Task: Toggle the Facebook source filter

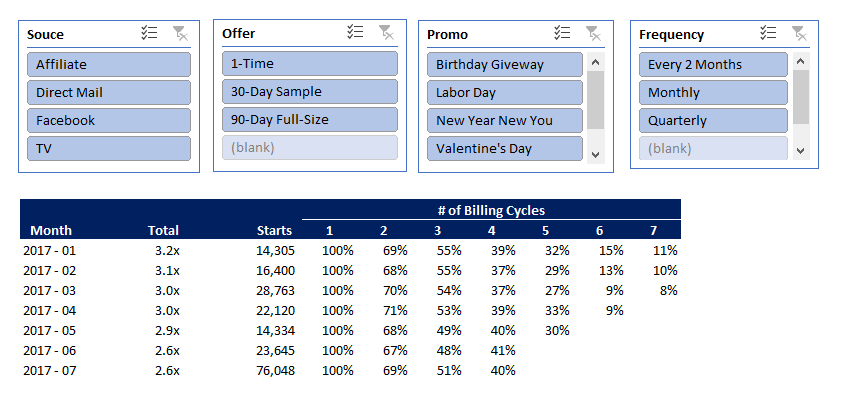Action: click(x=109, y=121)
